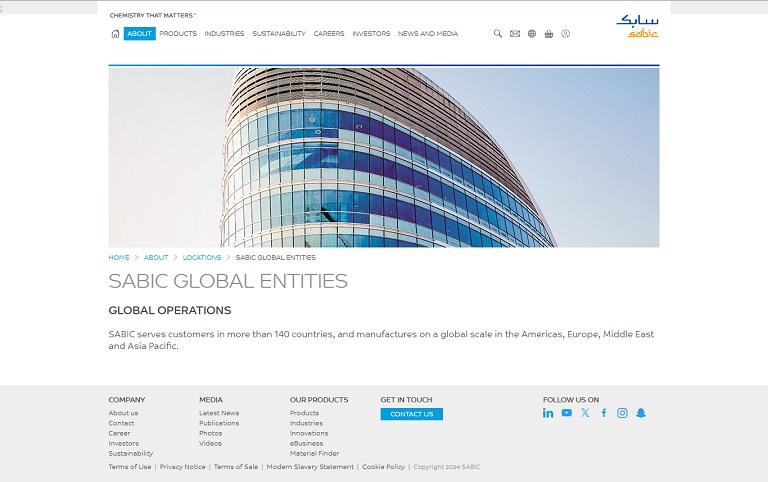768x482 pixels.
Task: Click the home icon in navigation
Action: [x=115, y=34]
